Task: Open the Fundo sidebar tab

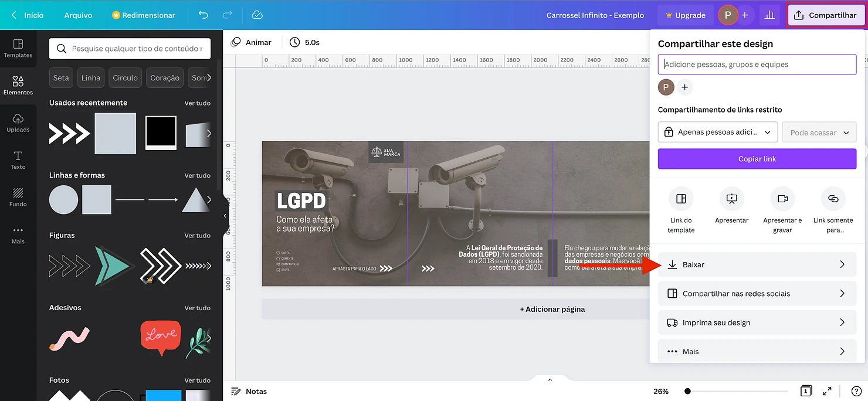Action: click(x=18, y=198)
